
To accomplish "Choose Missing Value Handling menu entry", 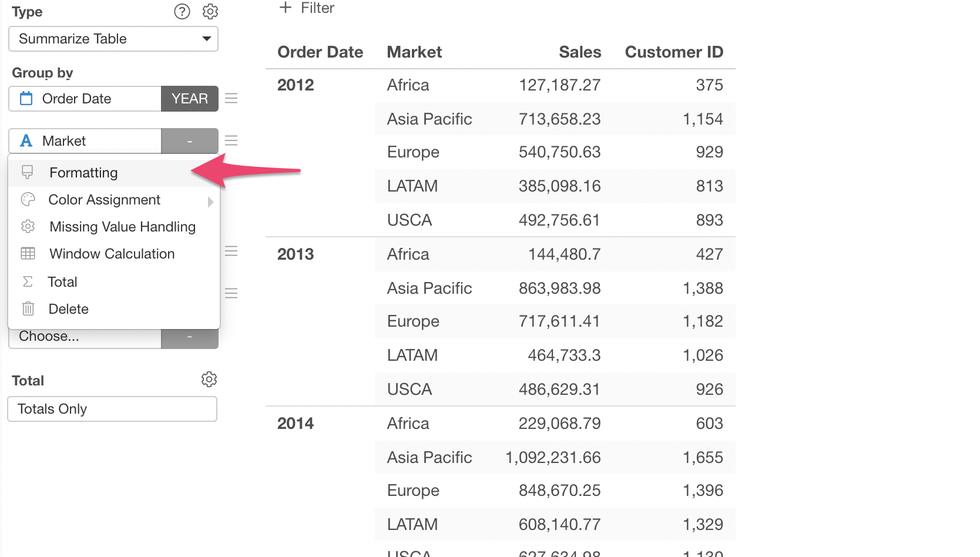I will (x=122, y=227).
